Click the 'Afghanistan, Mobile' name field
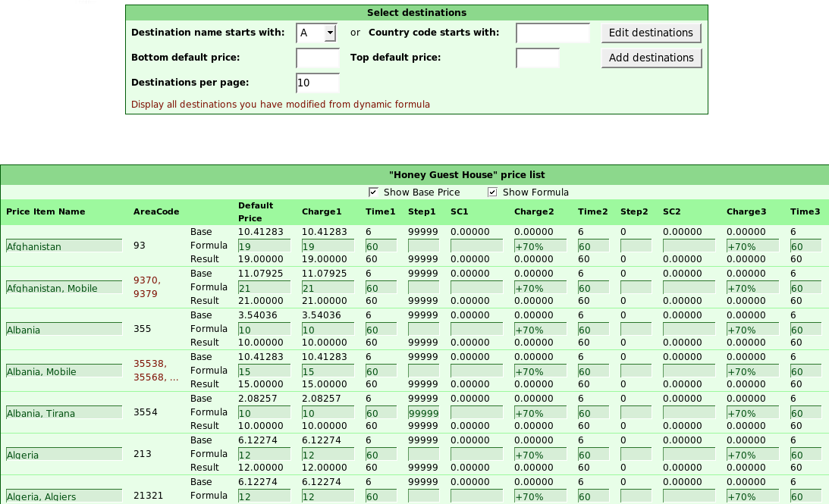Image resolution: width=829 pixels, height=504 pixels. tap(64, 287)
